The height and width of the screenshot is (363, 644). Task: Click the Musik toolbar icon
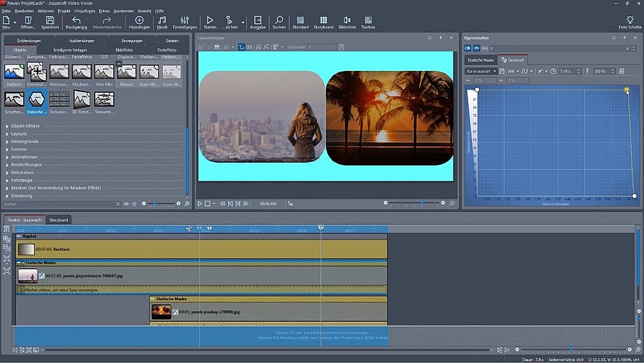[162, 21]
